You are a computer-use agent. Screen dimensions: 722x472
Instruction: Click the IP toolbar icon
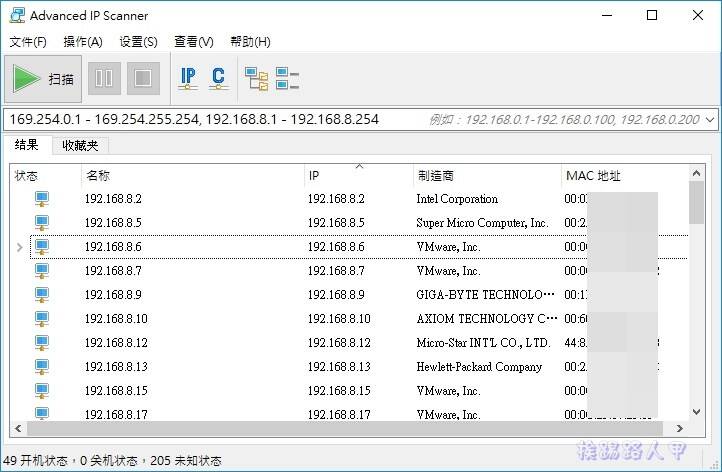coord(188,78)
